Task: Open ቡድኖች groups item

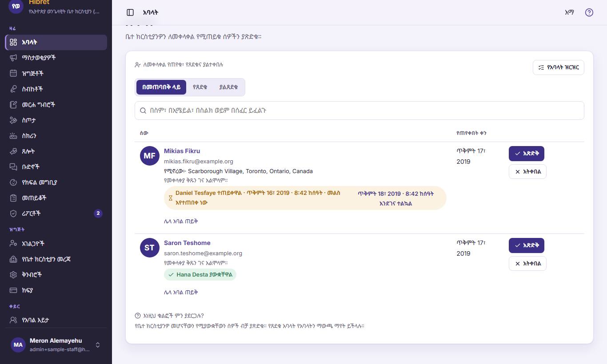Action: click(56, 167)
